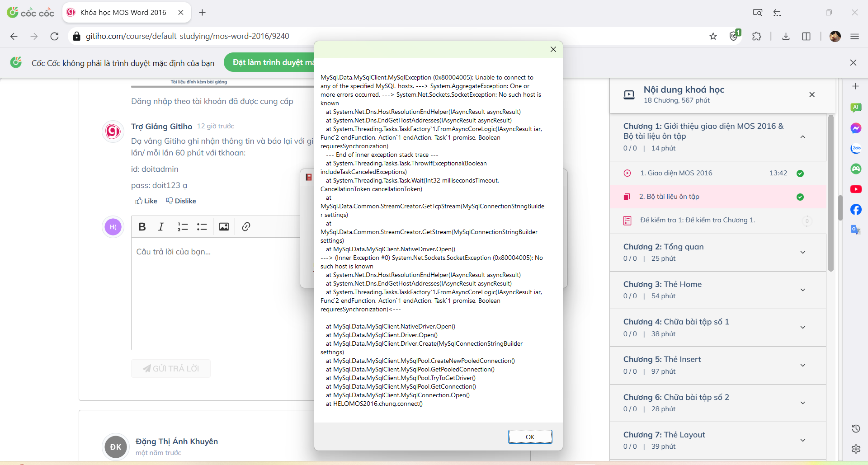Screen dimensions: 868x465
Task: Dismiss the default browser notification bar
Action: [x=853, y=62]
